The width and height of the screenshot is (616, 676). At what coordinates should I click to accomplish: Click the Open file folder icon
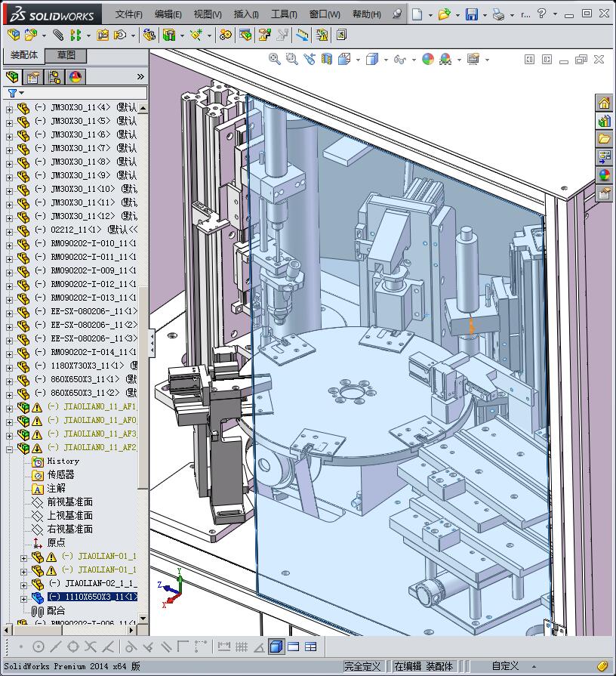click(444, 14)
